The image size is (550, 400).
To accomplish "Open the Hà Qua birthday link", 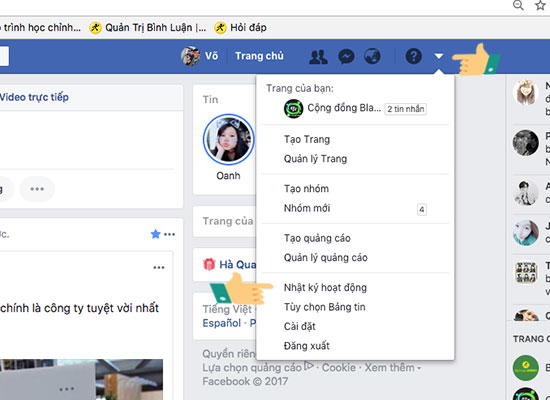I will [237, 265].
